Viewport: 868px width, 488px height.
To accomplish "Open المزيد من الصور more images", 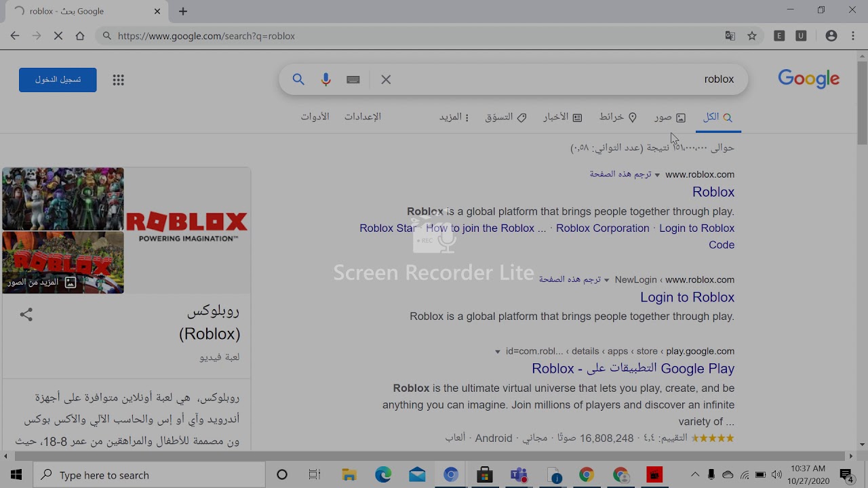I will tap(42, 282).
